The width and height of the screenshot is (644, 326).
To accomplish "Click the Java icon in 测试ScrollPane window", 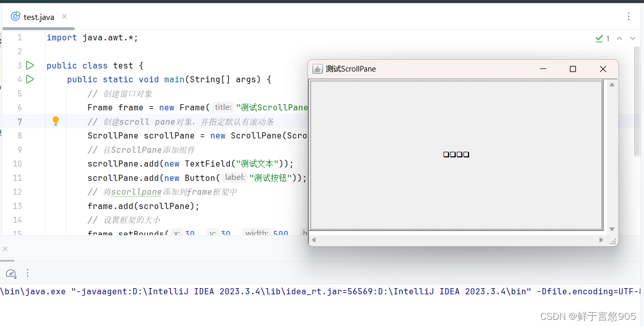I will [x=318, y=69].
